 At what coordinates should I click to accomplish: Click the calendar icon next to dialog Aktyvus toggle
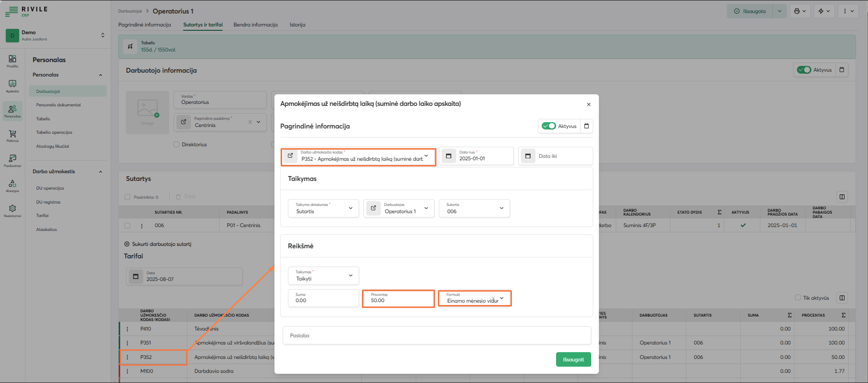[586, 126]
